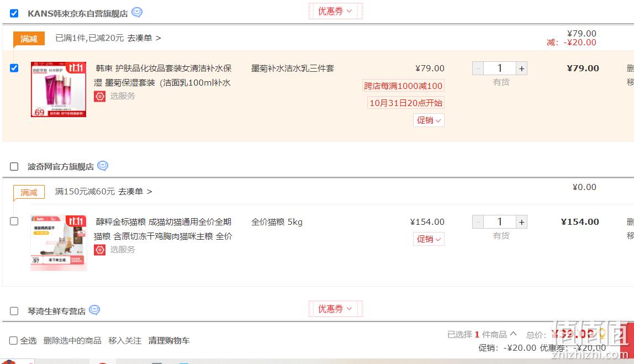Expand 优惠券 dropdown for 琴湾生鲜专营店
634x364 pixels.
tap(335, 309)
